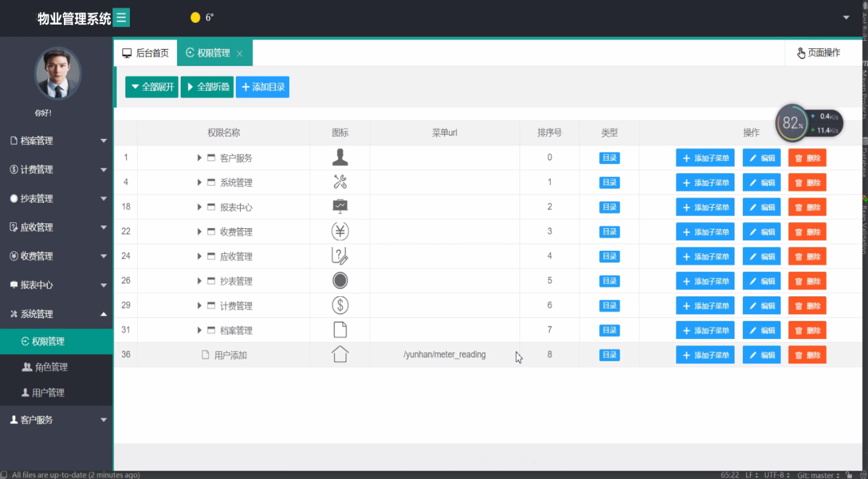Click /yunhan/meter_reading url cell
The width and height of the screenshot is (868, 479).
point(445,354)
